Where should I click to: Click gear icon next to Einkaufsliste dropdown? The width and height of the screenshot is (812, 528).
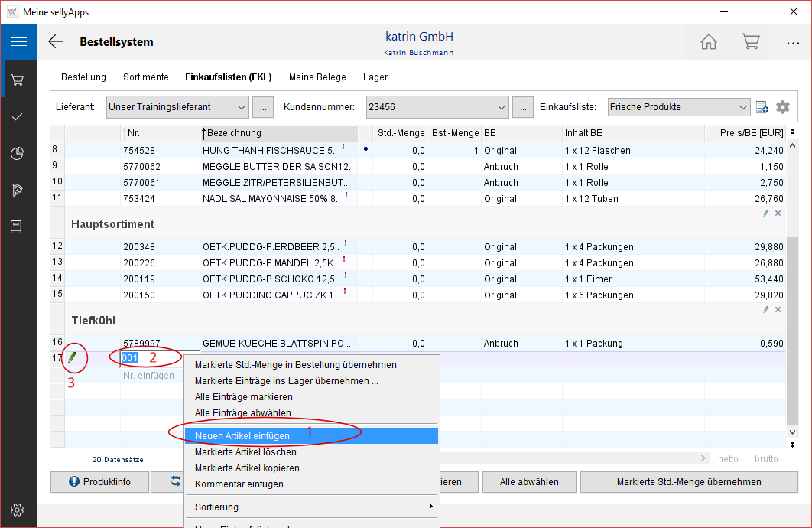tap(782, 107)
